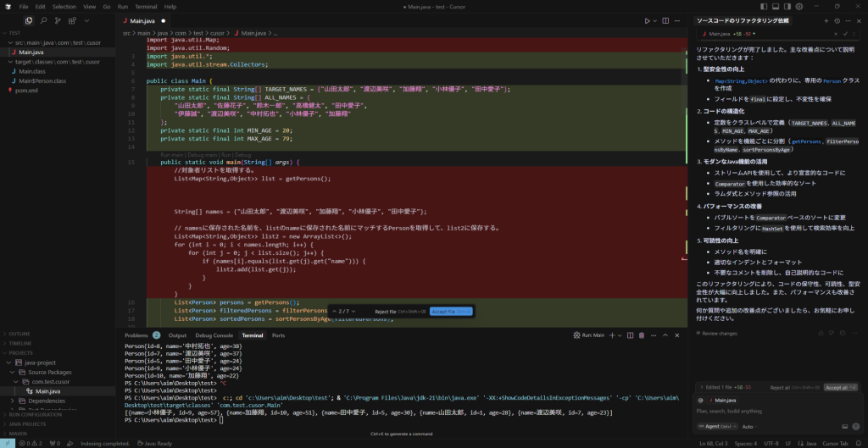Expand the OUTLINE section
Image resolution: width=868 pixels, height=448 pixels.
point(58,334)
